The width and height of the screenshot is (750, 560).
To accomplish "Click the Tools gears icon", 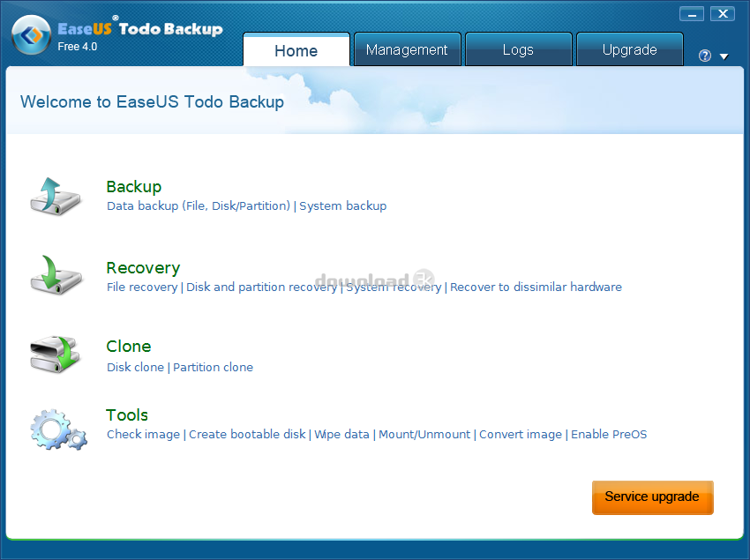I will 58,429.
